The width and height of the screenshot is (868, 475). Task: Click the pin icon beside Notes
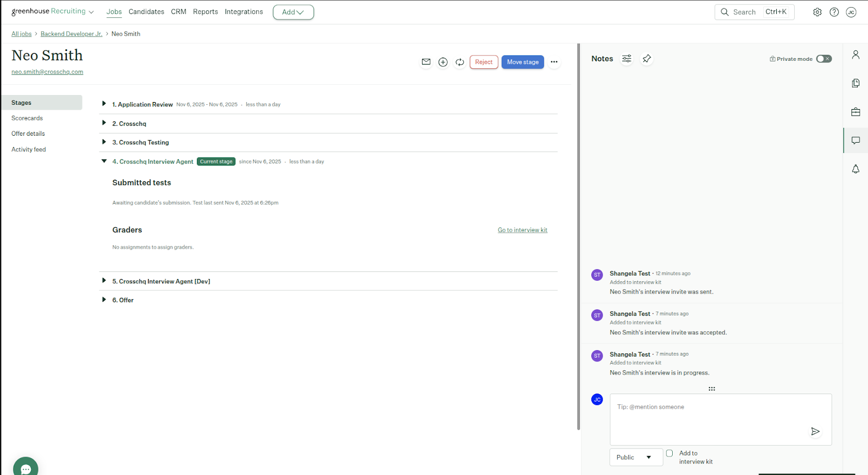click(647, 59)
